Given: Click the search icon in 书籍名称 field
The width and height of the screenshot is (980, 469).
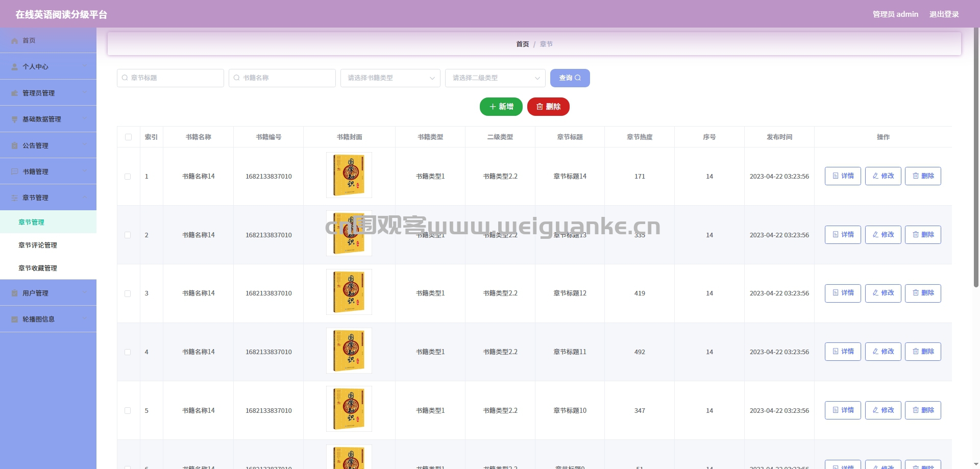Looking at the screenshot, I should [237, 78].
